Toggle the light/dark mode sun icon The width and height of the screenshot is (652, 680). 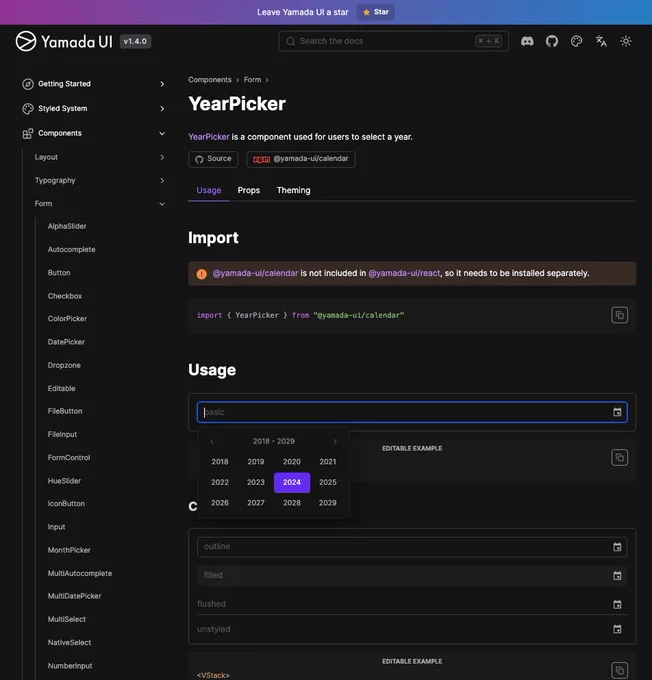(x=626, y=41)
